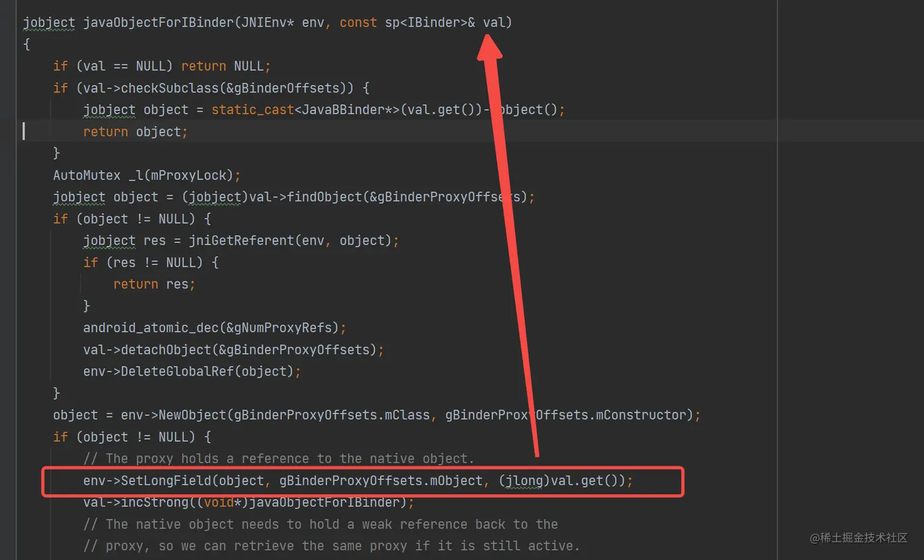Click the comment 'proxy, so we can retrieve'
The height and width of the screenshot is (560, 924).
click(x=331, y=546)
